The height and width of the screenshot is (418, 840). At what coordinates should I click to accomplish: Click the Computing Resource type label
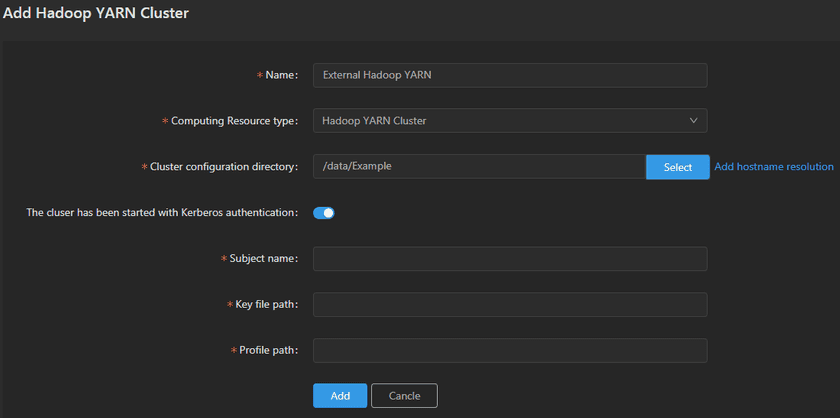coord(234,121)
